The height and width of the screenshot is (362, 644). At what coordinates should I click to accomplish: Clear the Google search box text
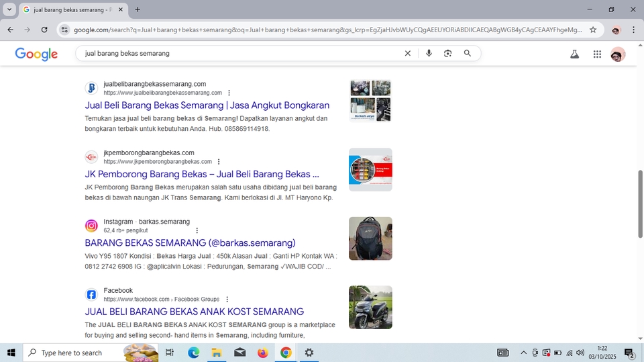[x=407, y=53]
